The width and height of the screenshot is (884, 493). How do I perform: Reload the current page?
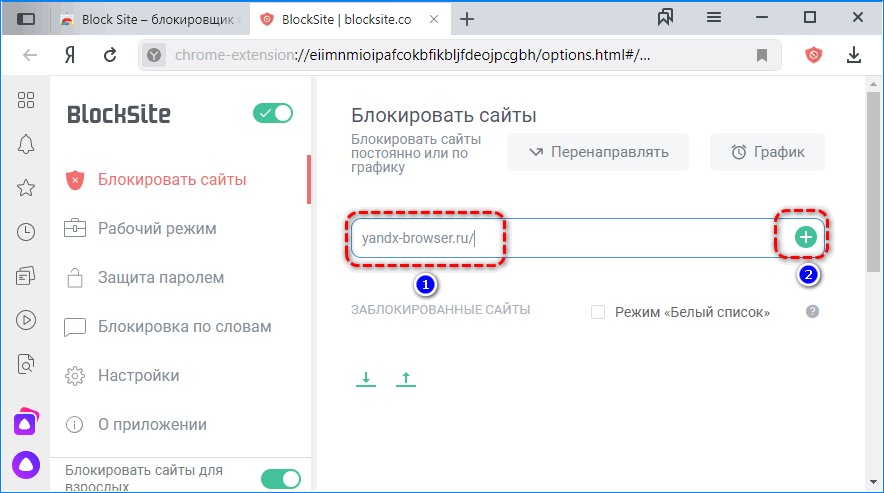point(110,55)
